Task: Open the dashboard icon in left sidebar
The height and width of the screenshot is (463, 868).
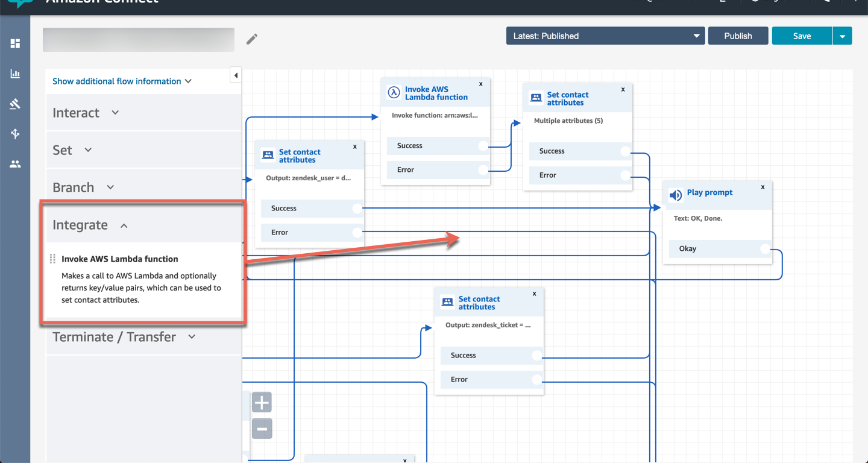Action: click(x=15, y=43)
